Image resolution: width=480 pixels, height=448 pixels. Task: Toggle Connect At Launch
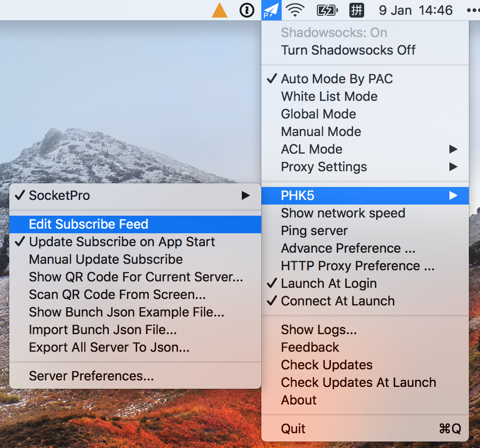pyautogui.click(x=365, y=301)
